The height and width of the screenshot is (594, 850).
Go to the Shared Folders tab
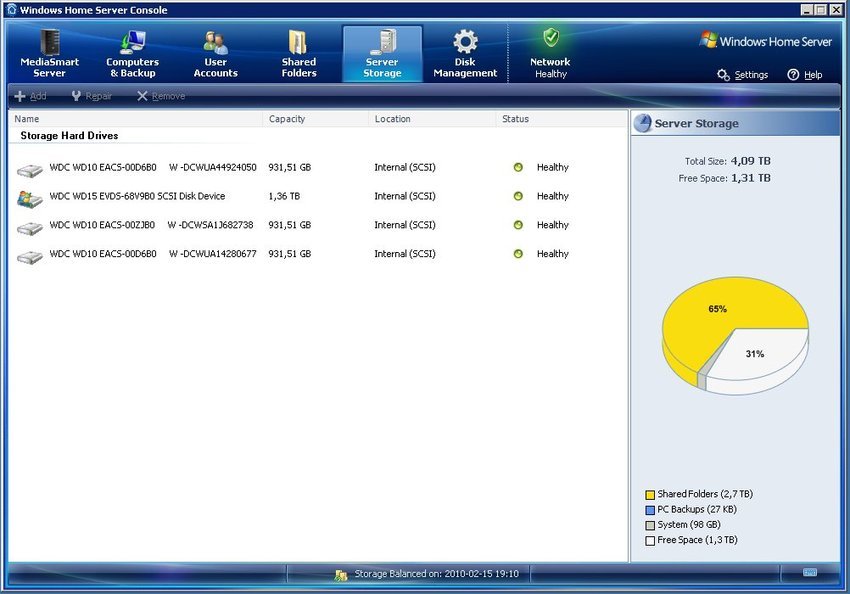(299, 54)
